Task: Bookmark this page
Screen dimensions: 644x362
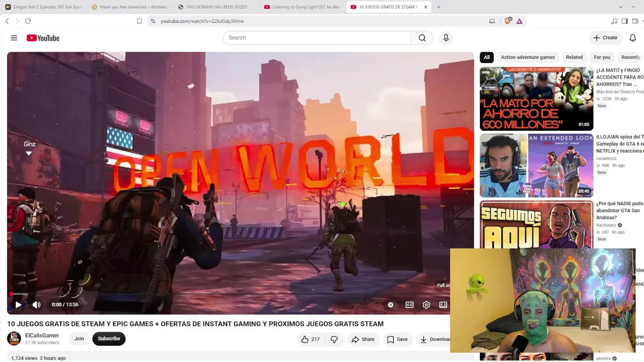Action: [x=139, y=21]
